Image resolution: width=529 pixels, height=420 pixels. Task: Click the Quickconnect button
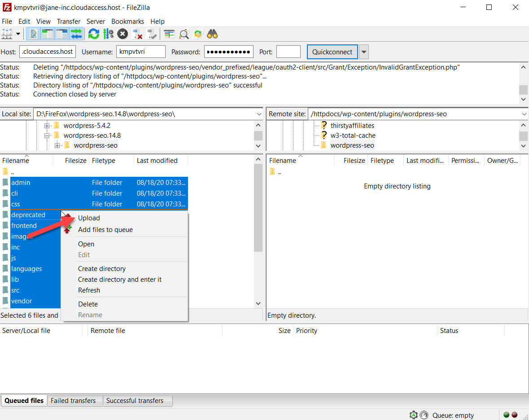(x=332, y=52)
